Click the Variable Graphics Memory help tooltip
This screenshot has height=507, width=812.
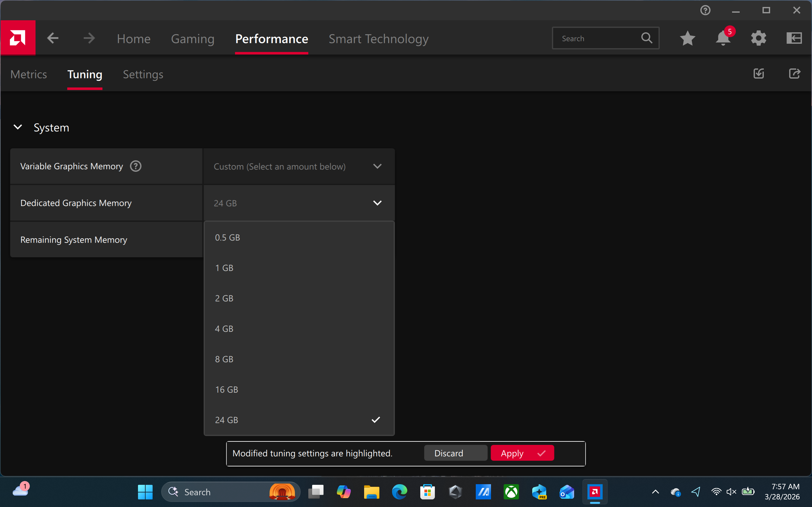click(135, 166)
